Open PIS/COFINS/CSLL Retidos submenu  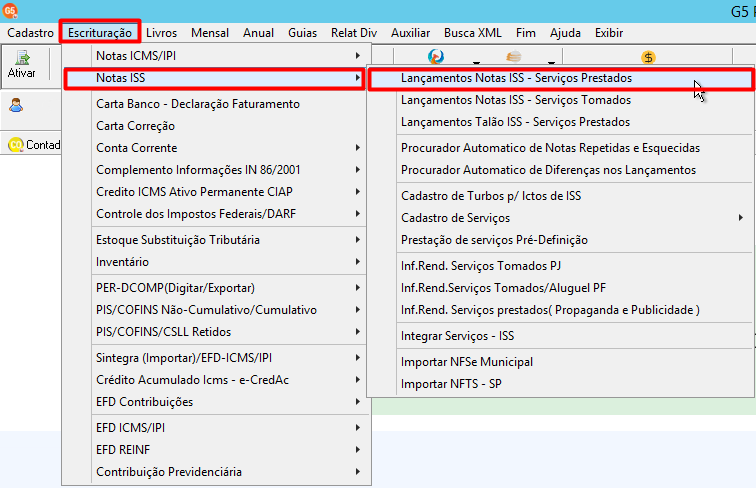click(x=216, y=332)
